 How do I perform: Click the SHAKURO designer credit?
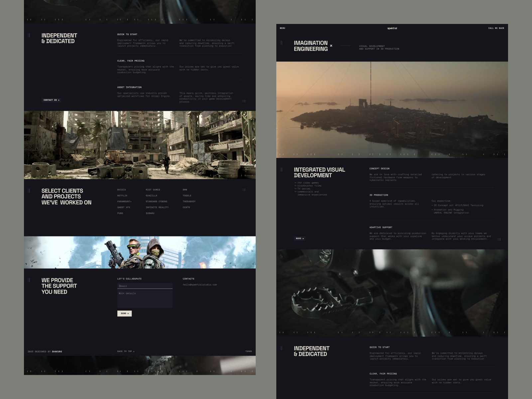coord(57,351)
